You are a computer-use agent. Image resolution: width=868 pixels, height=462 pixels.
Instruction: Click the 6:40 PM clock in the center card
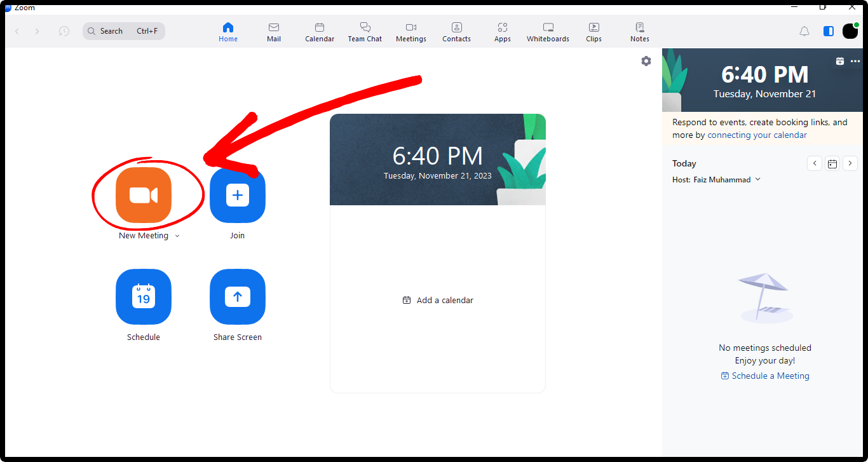pyautogui.click(x=438, y=156)
